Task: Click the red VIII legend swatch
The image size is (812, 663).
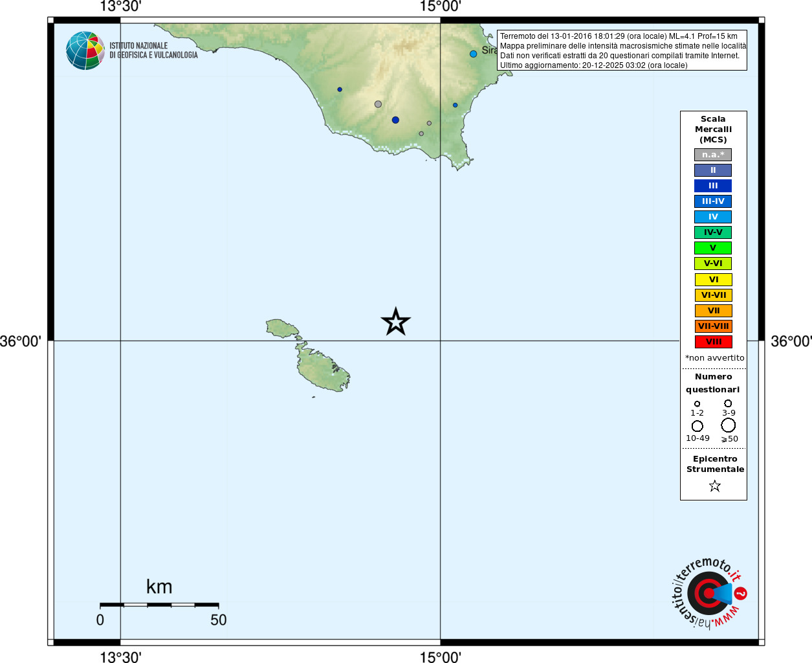Action: (x=714, y=342)
